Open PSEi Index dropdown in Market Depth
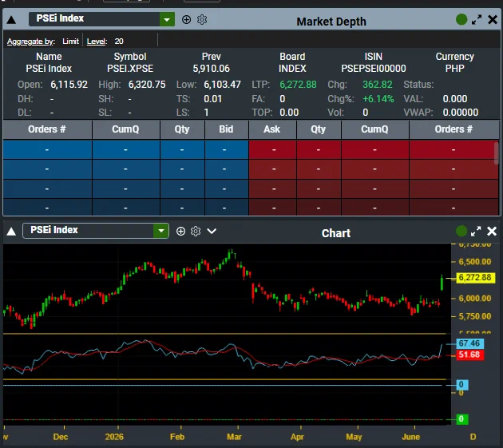This screenshot has width=503, height=448. tap(167, 20)
